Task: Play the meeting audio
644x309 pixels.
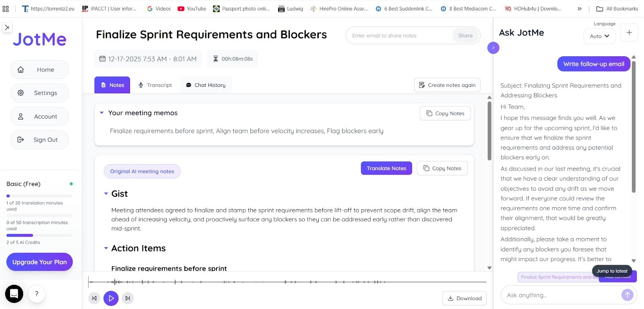Action: coord(111,298)
